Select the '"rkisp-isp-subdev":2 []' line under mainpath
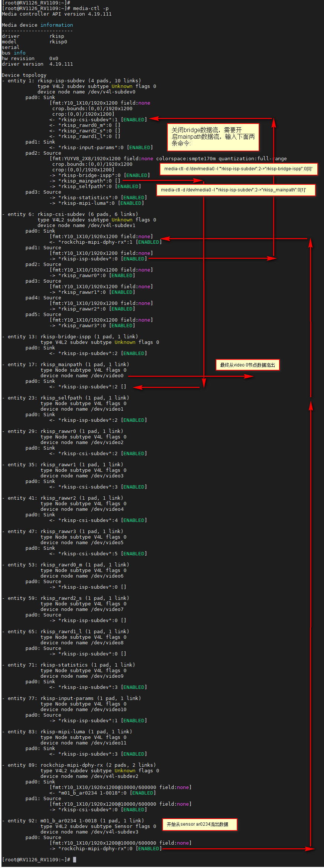 (x=88, y=387)
